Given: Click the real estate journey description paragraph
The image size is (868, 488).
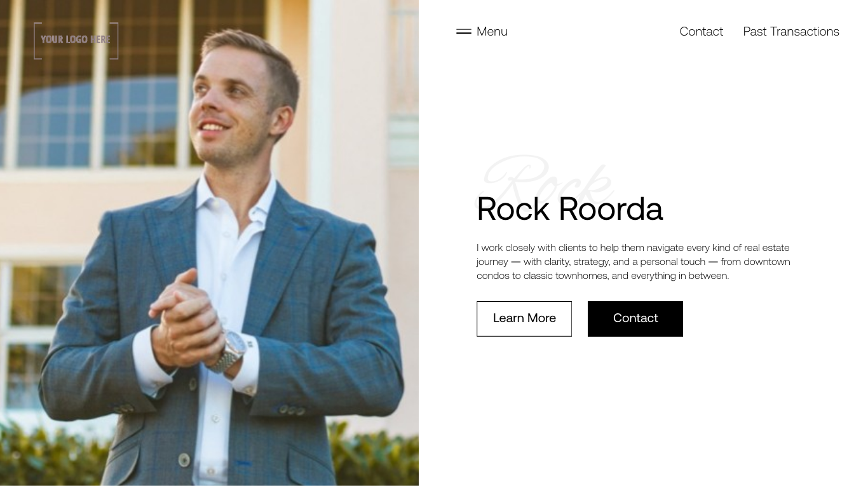Looking at the screenshot, I should (634, 261).
